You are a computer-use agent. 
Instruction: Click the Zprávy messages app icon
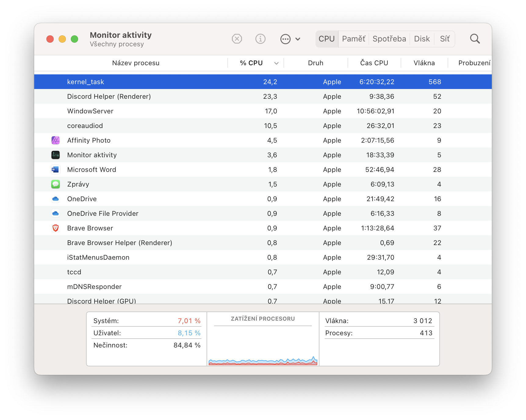point(56,184)
